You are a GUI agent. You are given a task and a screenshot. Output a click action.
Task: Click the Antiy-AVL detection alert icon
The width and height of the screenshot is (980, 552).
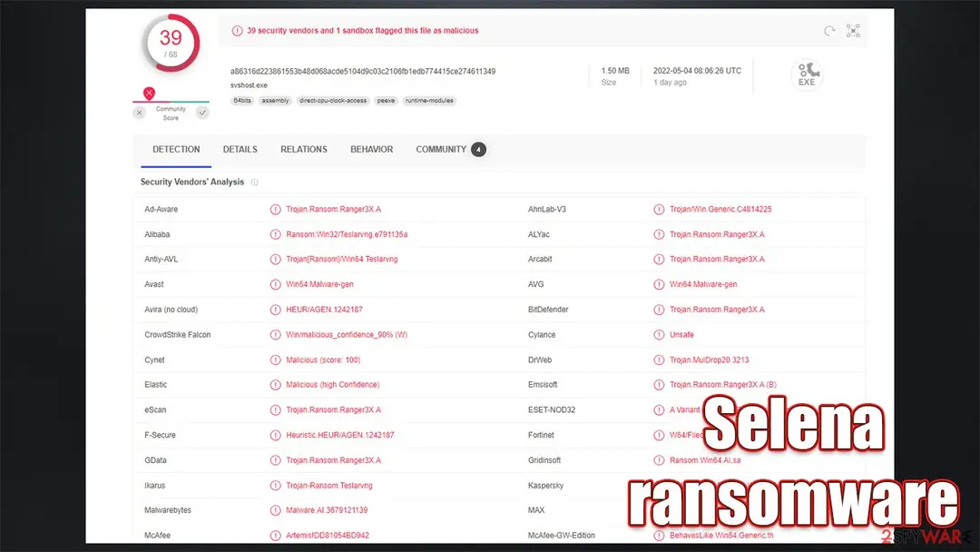(x=275, y=259)
